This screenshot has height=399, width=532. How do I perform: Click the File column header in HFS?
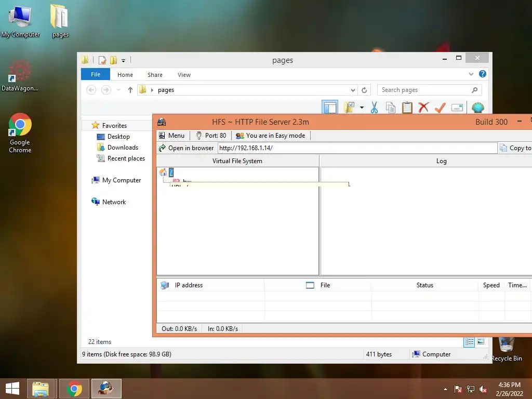[x=318, y=285]
